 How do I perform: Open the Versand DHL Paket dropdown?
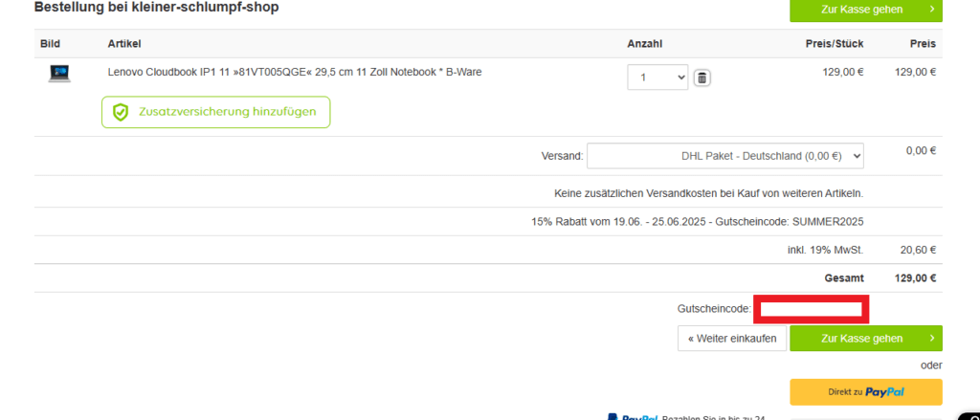tap(725, 156)
